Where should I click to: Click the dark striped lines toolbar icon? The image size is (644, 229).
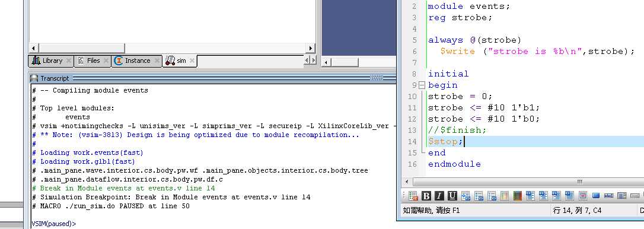pyautogui.click(x=518, y=196)
